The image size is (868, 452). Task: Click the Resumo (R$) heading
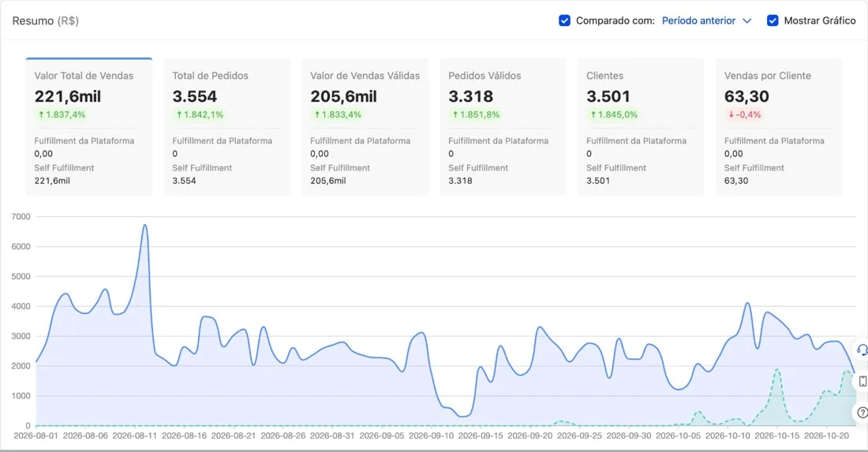(x=46, y=21)
